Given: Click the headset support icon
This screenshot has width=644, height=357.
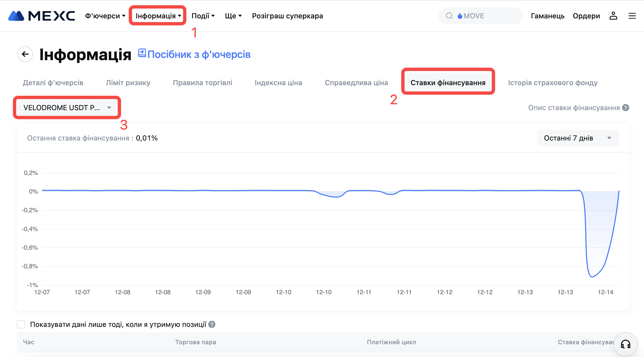Looking at the screenshot, I should [x=625, y=344].
